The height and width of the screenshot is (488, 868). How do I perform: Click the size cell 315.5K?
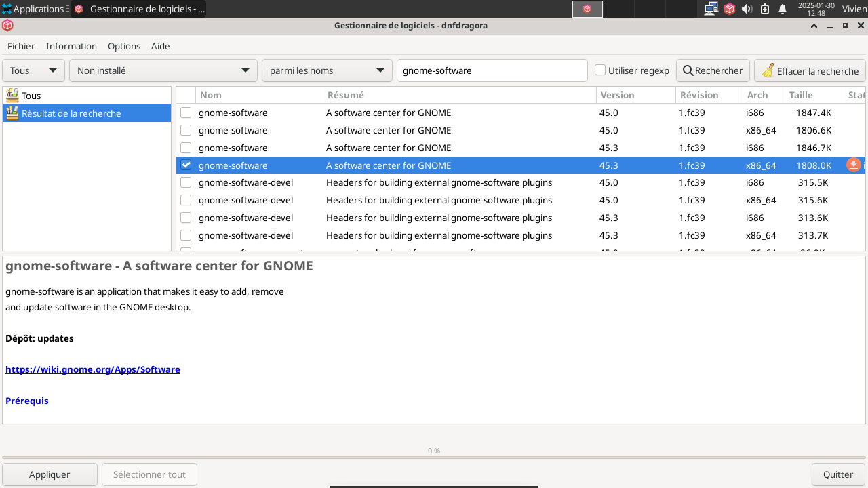(813, 182)
